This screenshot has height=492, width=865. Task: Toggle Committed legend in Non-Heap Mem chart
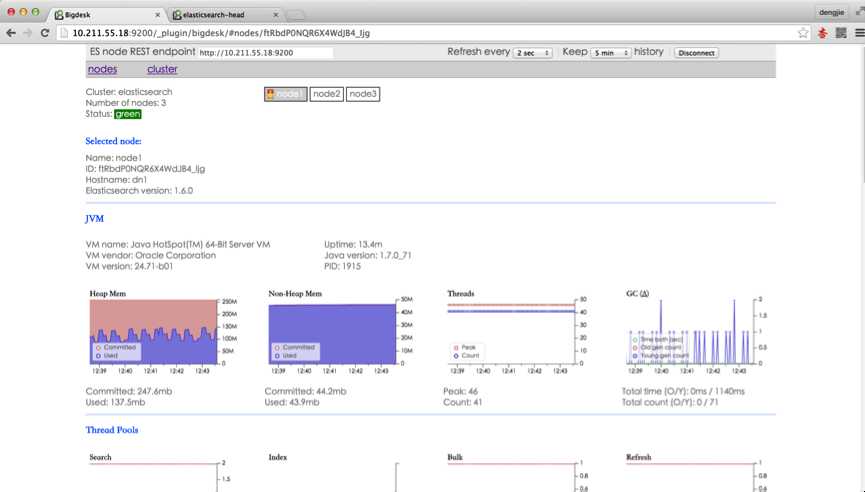tap(295, 347)
